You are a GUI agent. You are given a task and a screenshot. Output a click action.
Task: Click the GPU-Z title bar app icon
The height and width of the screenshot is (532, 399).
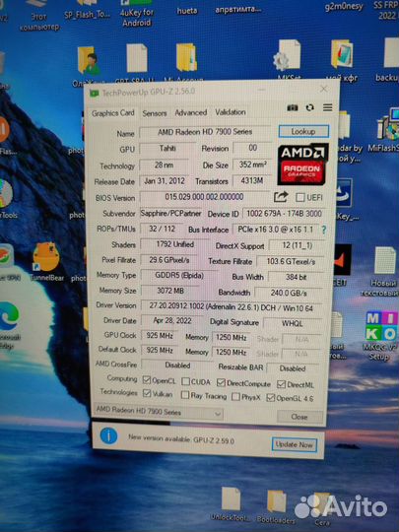94,93
